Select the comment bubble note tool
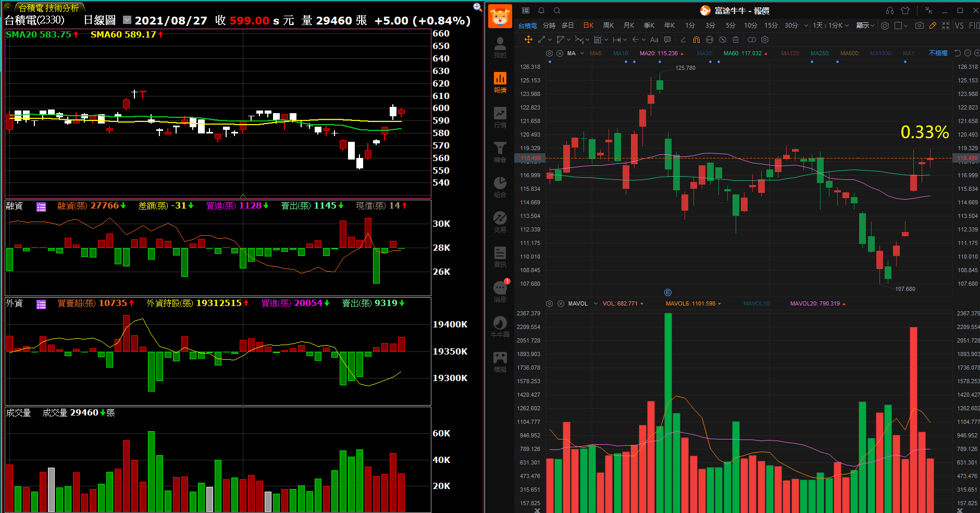Screen dimensions: 980x513 coord(667,40)
